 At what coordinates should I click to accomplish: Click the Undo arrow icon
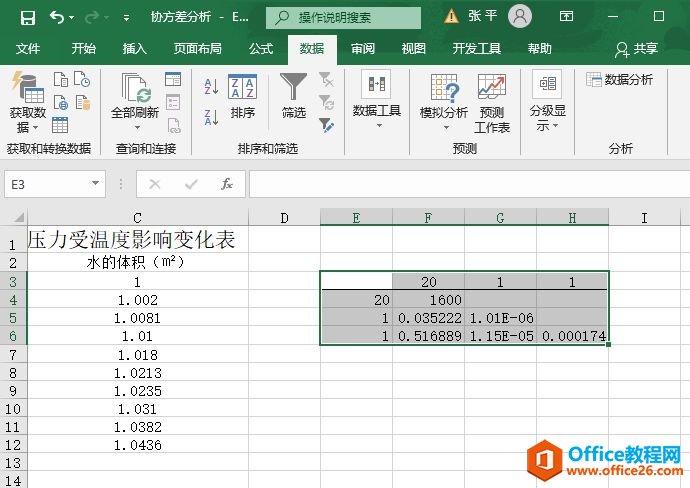pos(56,17)
